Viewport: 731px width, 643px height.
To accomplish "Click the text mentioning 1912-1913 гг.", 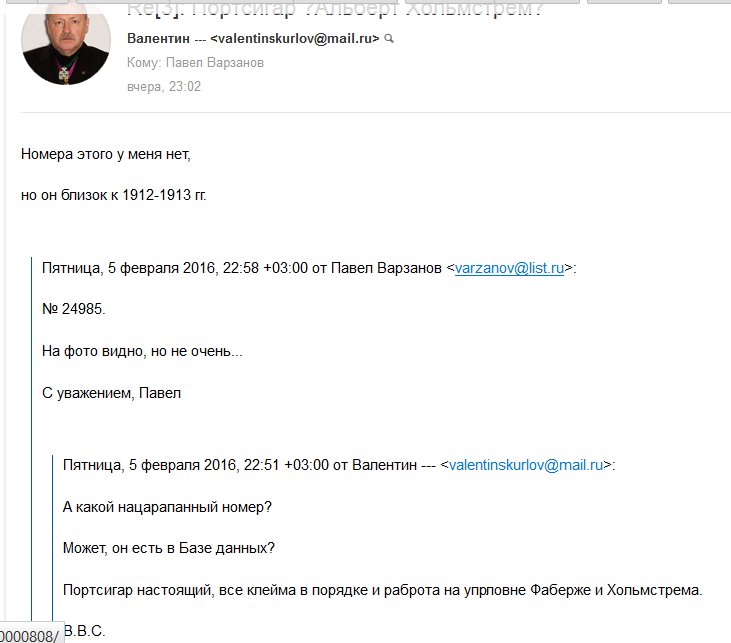I will [114, 195].
